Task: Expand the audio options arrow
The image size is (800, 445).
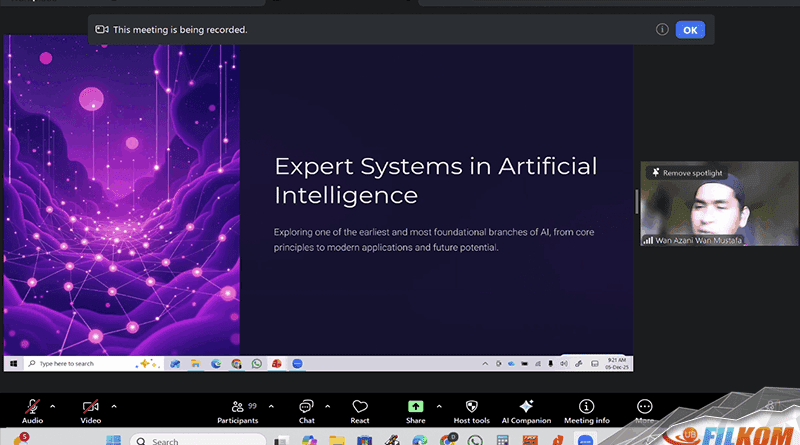Action: pyautogui.click(x=53, y=405)
